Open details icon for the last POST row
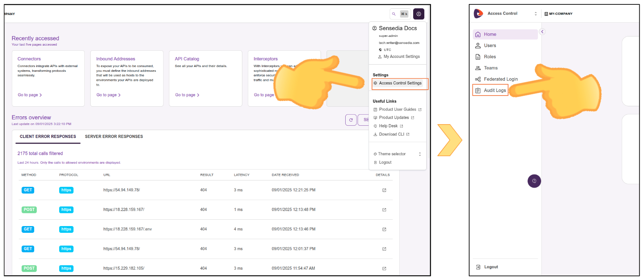 pyautogui.click(x=384, y=268)
